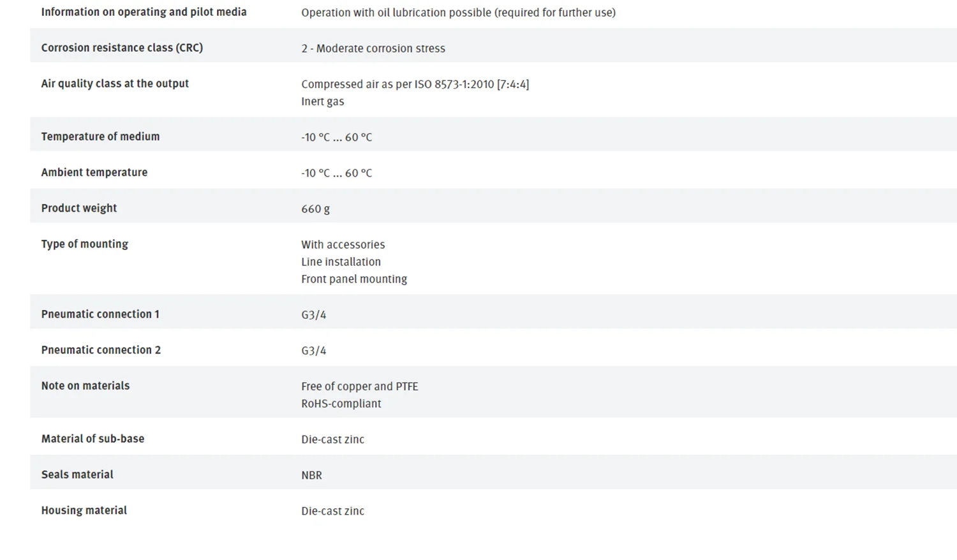Screen dimensions: 957x560
Task: Click the 'Temperature of medium' label
Action: [100, 136]
